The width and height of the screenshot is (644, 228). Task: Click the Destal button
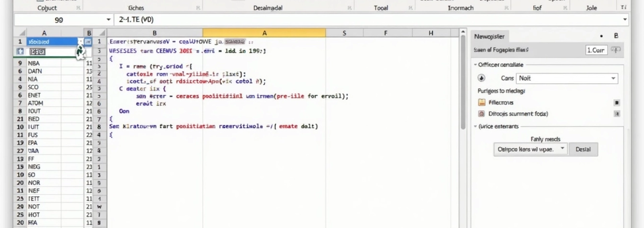tap(583, 149)
